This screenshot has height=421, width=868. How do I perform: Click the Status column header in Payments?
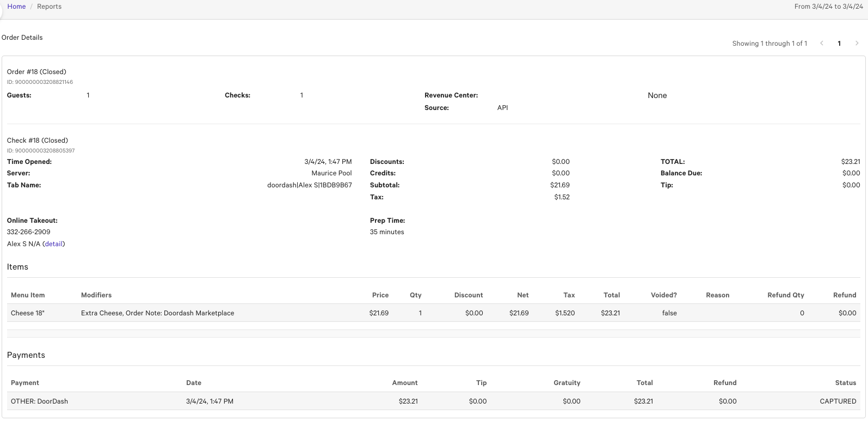(845, 383)
